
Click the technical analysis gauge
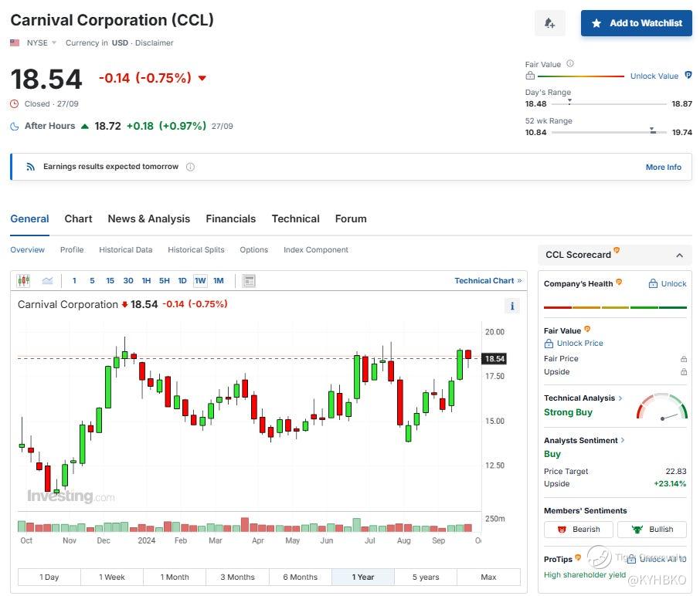pyautogui.click(x=662, y=406)
